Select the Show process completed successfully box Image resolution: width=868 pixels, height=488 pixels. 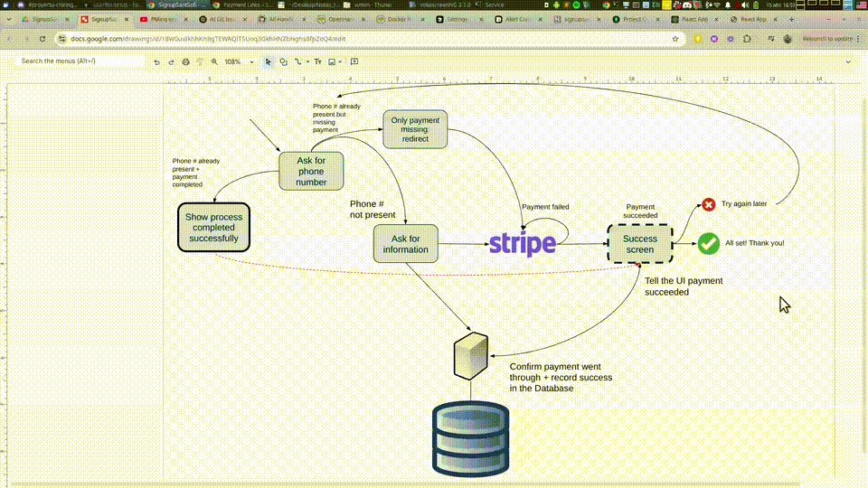(x=213, y=228)
